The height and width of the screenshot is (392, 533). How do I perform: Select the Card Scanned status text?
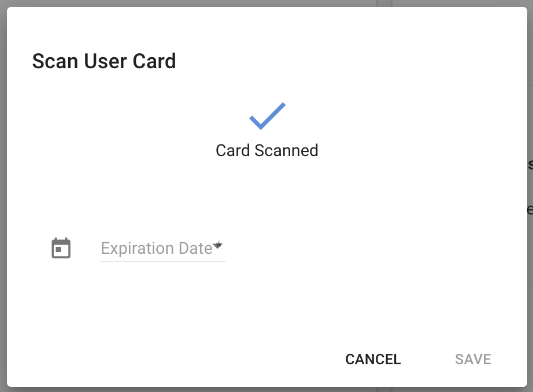[267, 150]
